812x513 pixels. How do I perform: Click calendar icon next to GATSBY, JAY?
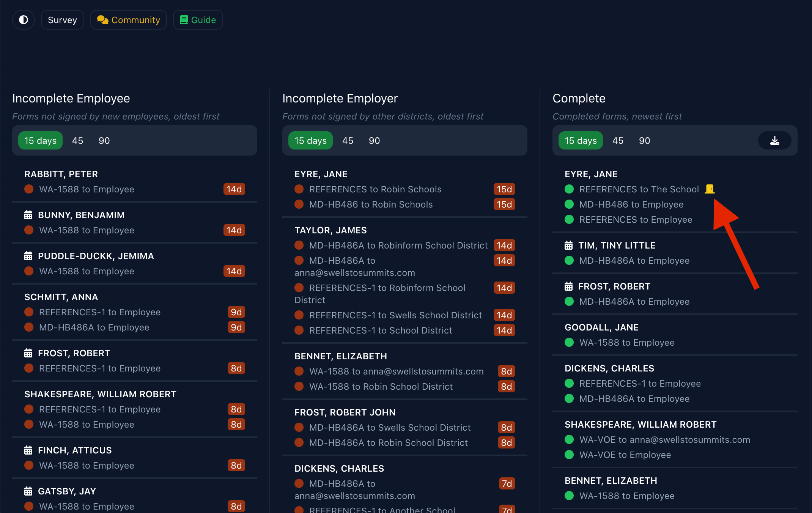(x=28, y=491)
